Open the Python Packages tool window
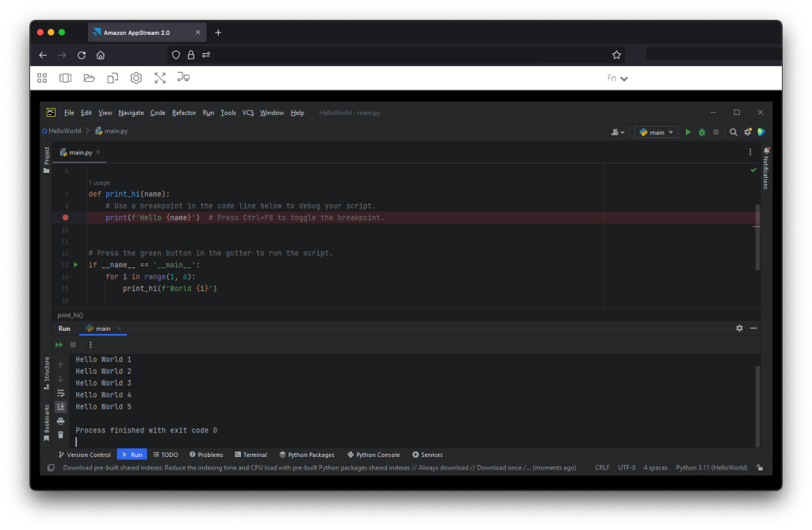Viewport: 812px width, 530px height. coord(307,455)
